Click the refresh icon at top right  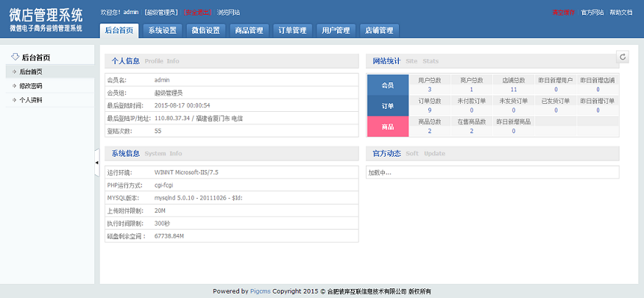[623, 57]
